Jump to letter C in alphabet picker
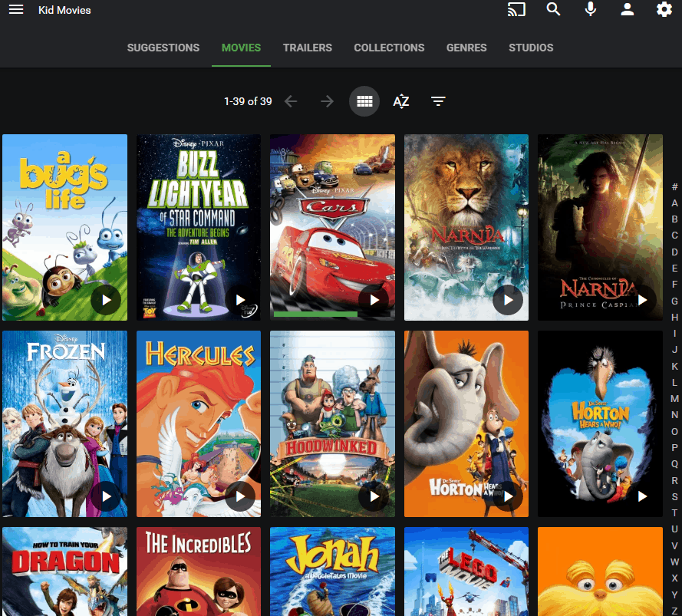This screenshot has height=616, width=682. pyautogui.click(x=674, y=236)
